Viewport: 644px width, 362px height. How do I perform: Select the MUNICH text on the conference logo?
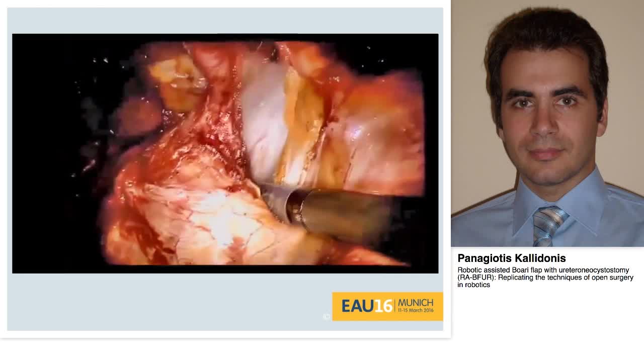click(416, 303)
